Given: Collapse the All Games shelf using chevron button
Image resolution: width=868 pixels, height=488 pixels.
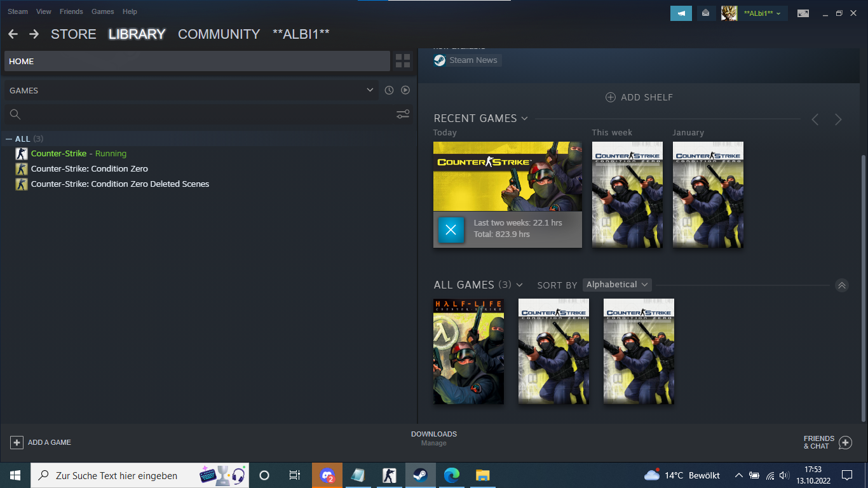Looking at the screenshot, I should (841, 285).
